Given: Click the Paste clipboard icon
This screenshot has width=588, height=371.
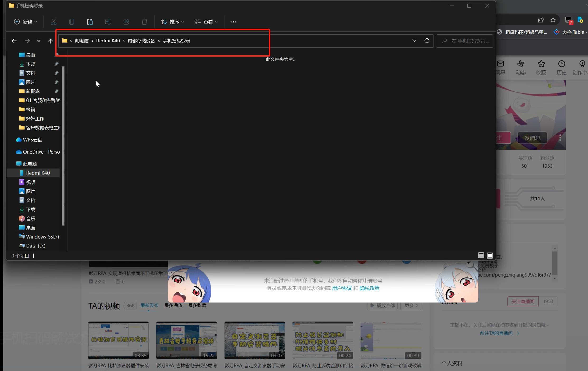Looking at the screenshot, I should (x=90, y=22).
